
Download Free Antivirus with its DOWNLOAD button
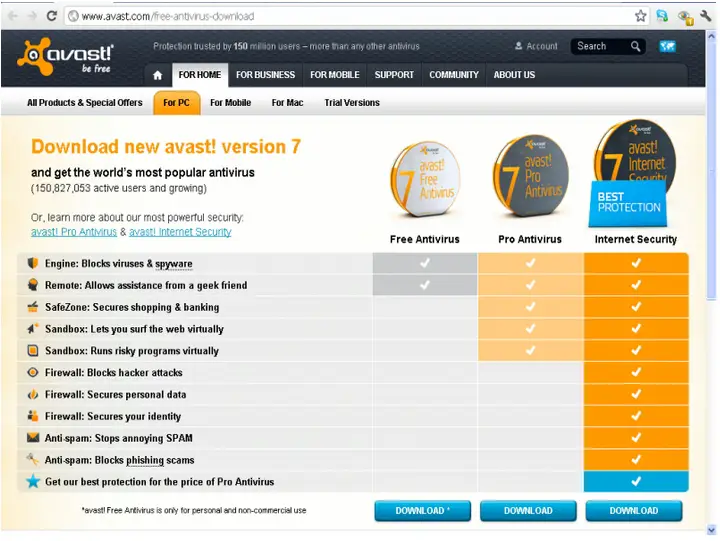pyautogui.click(x=422, y=511)
